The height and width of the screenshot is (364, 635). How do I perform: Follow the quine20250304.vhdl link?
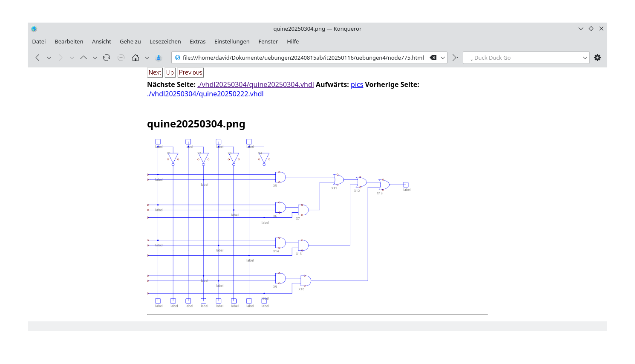[255, 84]
